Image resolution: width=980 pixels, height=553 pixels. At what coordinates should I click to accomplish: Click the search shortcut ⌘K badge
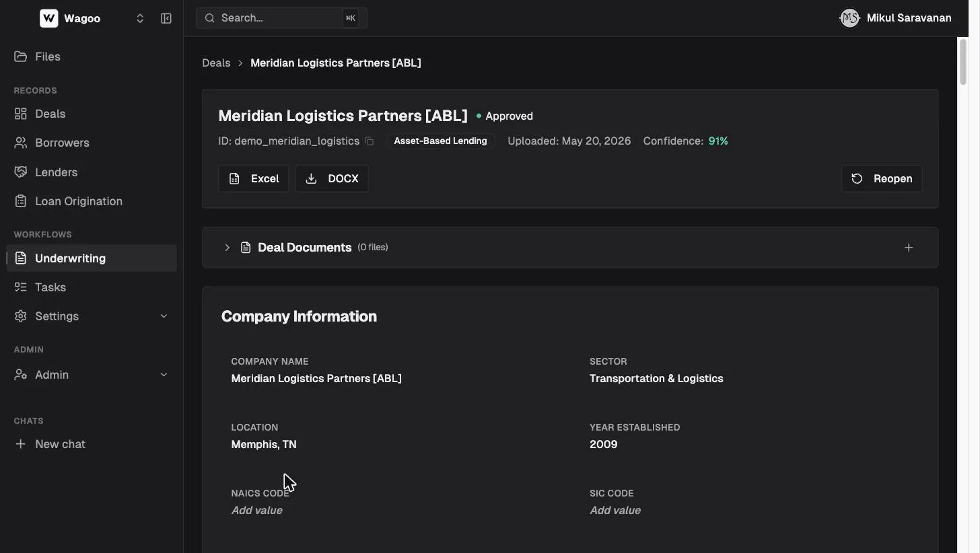(351, 18)
